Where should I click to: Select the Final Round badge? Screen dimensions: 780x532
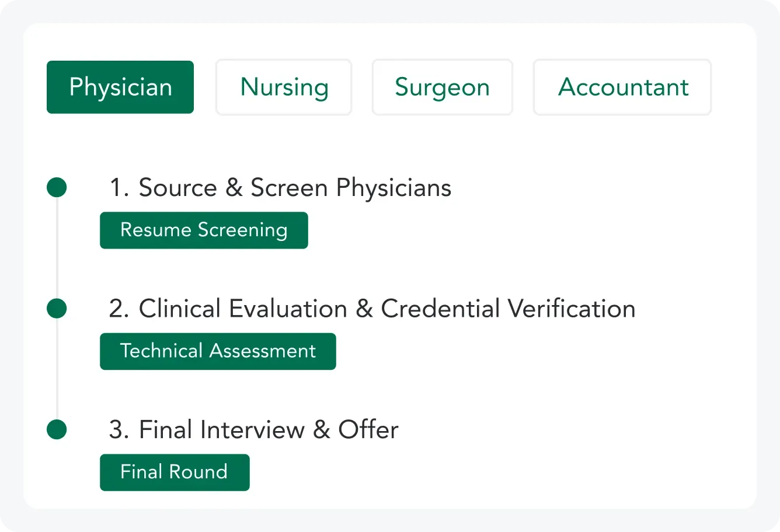coord(174,472)
